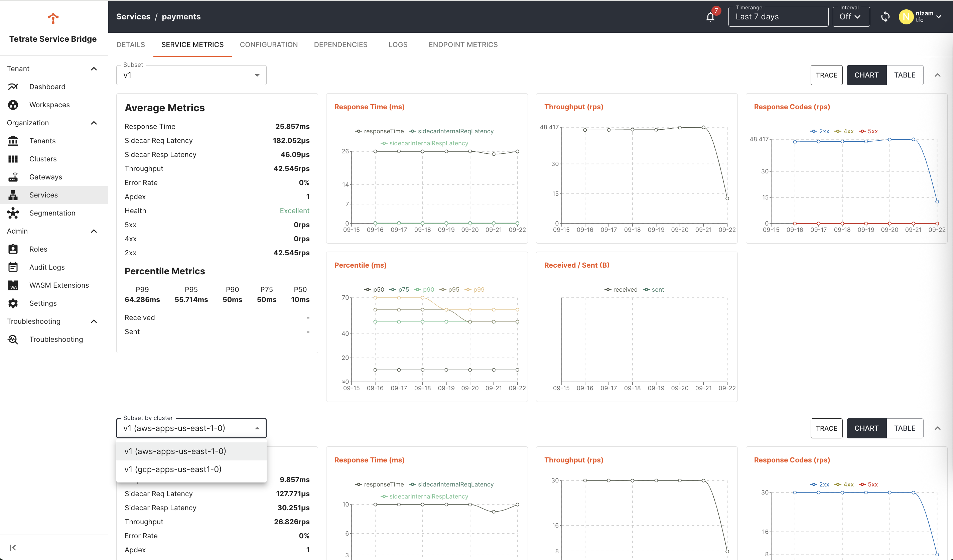This screenshot has height=560, width=953.
Task: Open Dashboard from the sidebar
Action: pyautogui.click(x=47, y=87)
